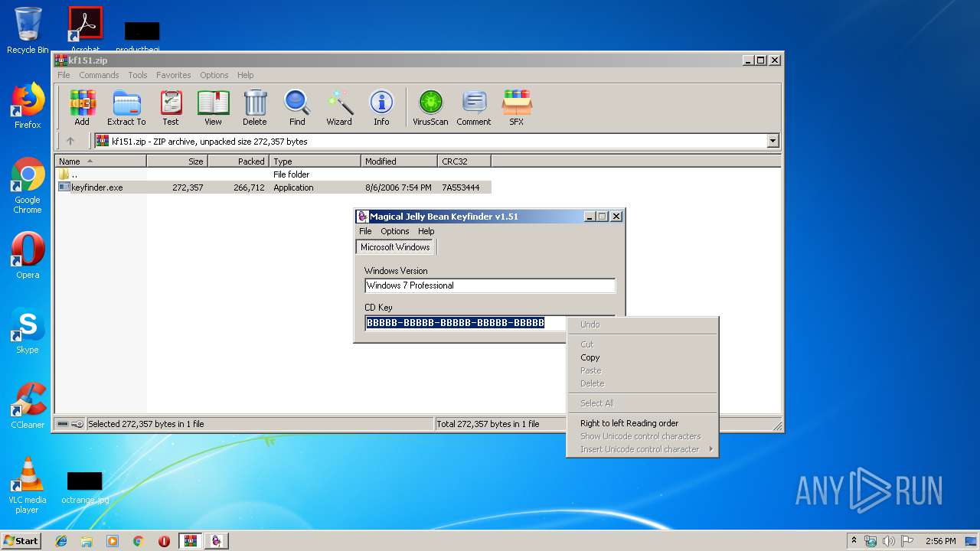The width and height of the screenshot is (980, 551).
Task: Select the Microsoft Windows tab
Action: [395, 247]
